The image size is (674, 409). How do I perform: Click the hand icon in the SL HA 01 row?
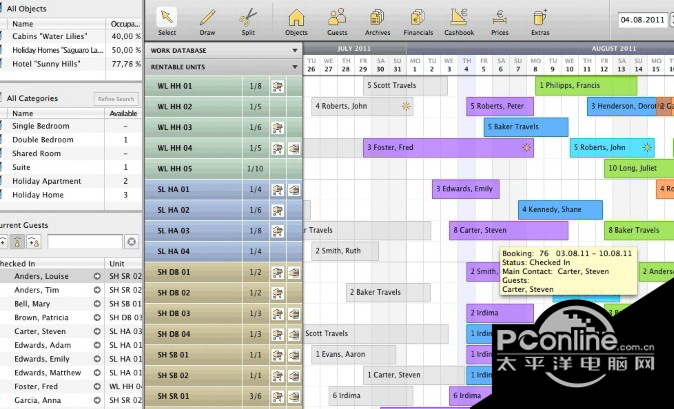[x=294, y=189]
